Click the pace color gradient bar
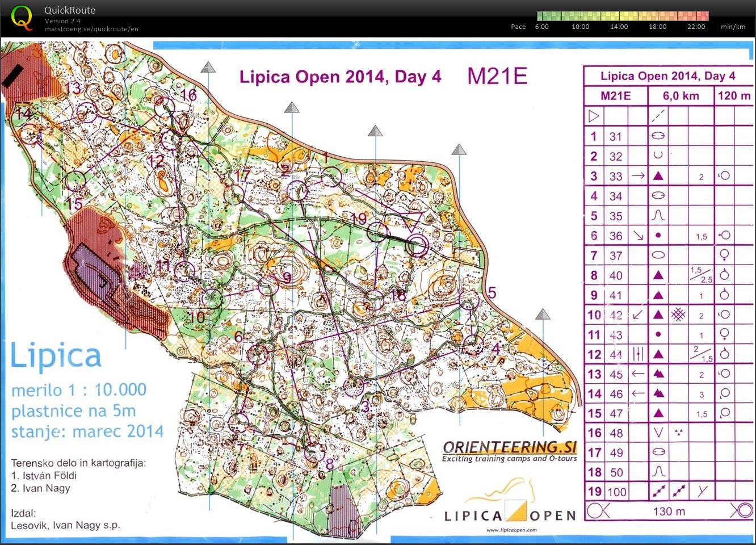The width and height of the screenshot is (756, 545). 622,16
